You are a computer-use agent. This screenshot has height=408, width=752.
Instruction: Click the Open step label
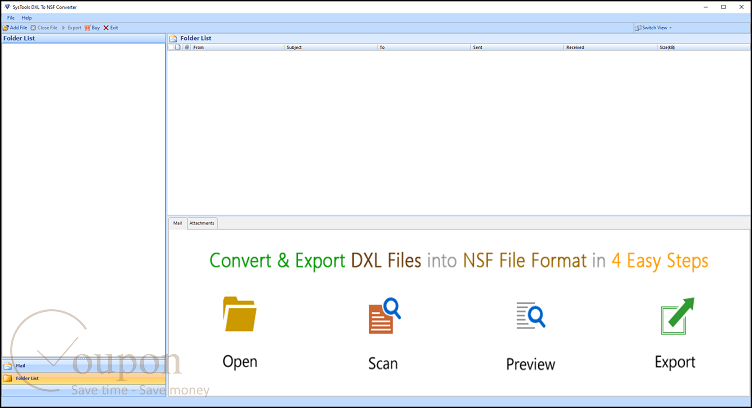240,361
